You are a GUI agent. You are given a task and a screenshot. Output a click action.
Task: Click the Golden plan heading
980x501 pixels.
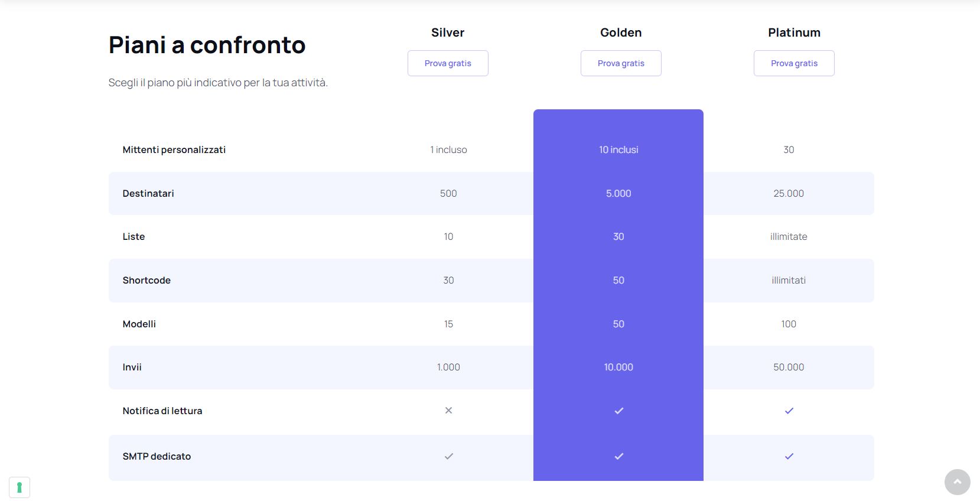(621, 32)
